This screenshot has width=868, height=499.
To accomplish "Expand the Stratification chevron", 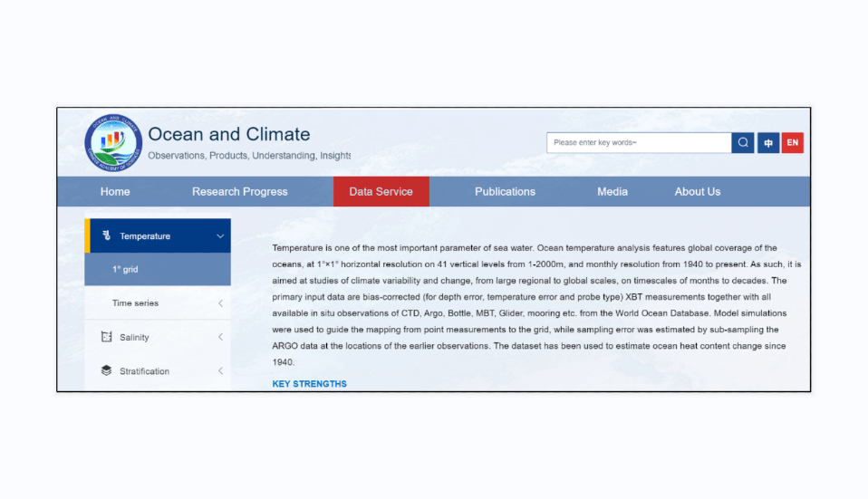I will point(220,370).
